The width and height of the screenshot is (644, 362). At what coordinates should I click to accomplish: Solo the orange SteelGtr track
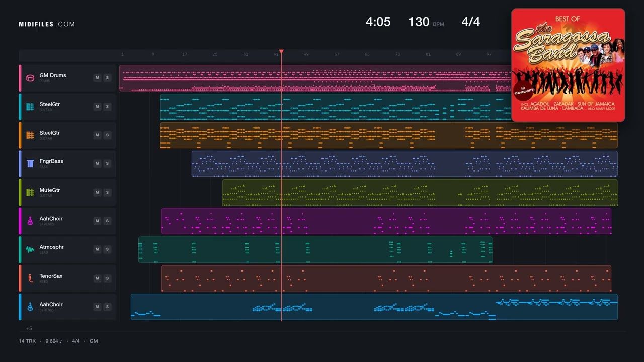pos(107,135)
